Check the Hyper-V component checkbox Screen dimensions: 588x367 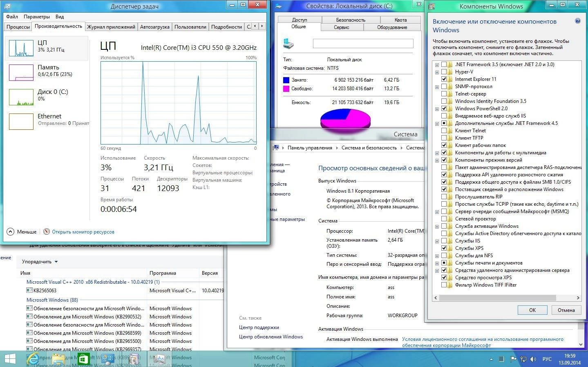(x=444, y=72)
